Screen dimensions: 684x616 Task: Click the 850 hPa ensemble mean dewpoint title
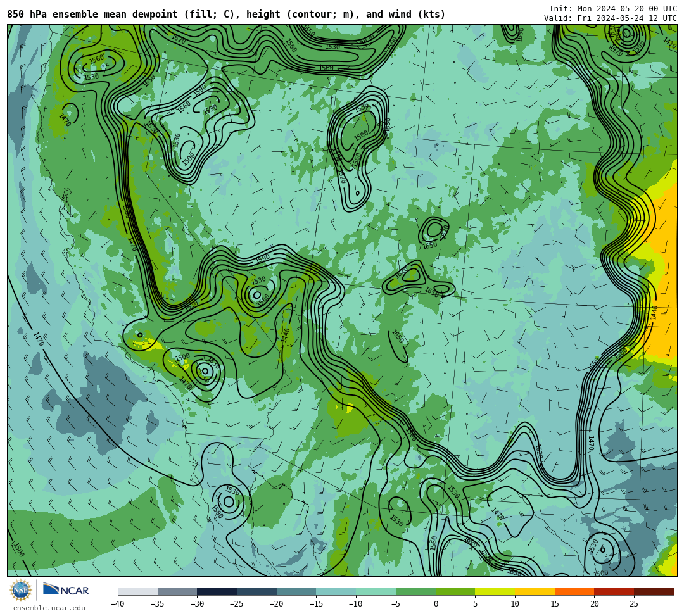click(226, 15)
